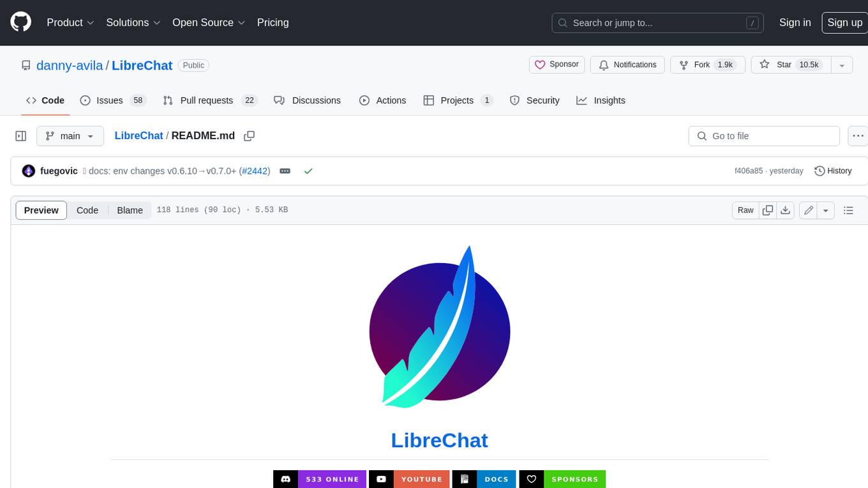868x488 pixels.
Task: Edit the file with pencil icon
Action: pyautogui.click(x=809, y=210)
